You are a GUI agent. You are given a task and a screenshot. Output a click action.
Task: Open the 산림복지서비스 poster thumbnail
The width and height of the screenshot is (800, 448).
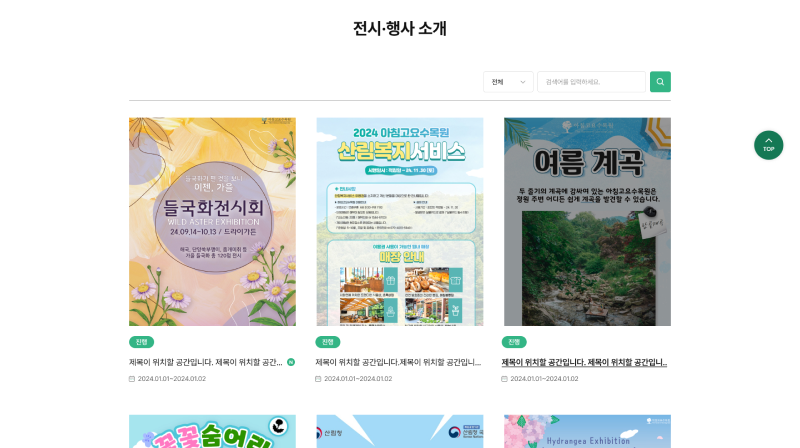pyautogui.click(x=399, y=221)
